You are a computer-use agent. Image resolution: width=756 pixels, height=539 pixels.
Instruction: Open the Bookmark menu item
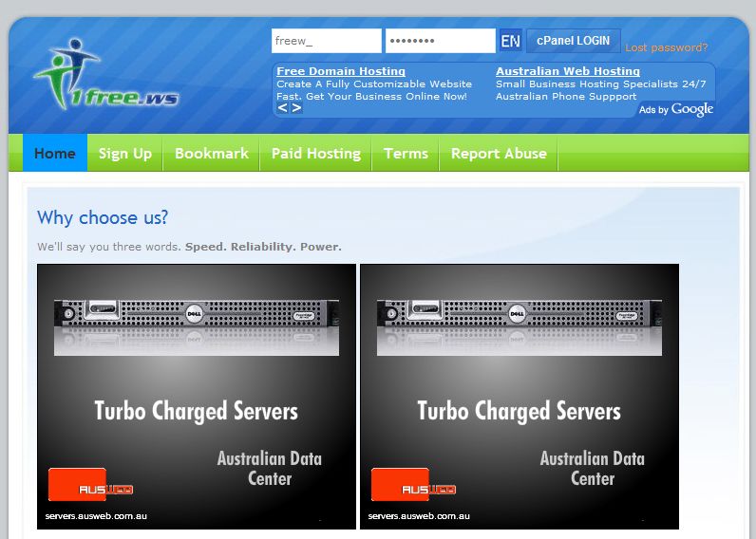point(212,153)
